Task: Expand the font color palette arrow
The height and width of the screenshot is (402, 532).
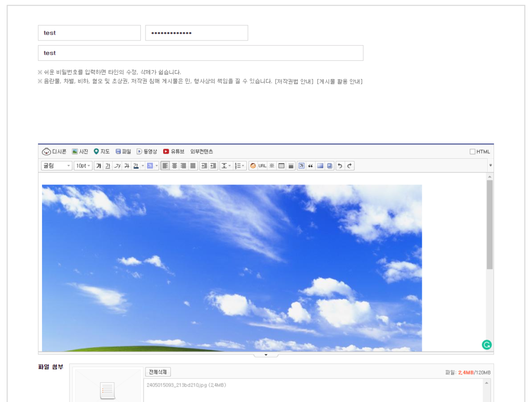Action: (143, 166)
